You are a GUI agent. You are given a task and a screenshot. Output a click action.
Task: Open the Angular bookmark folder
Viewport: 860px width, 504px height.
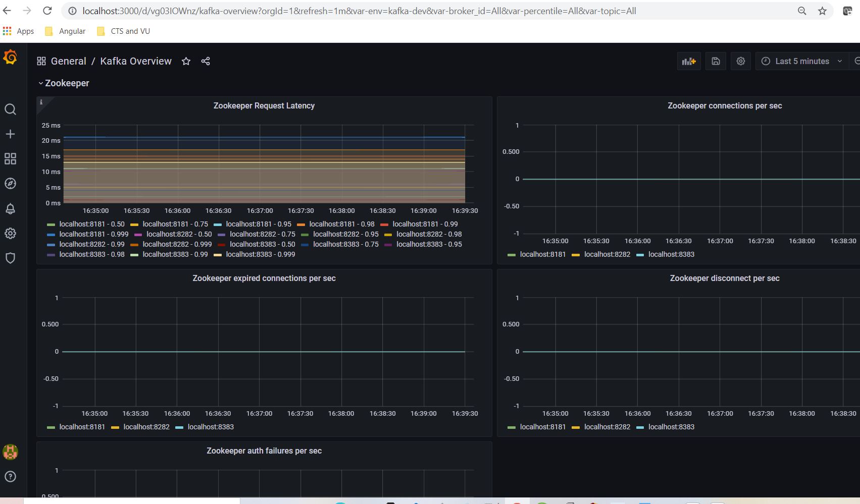pos(65,31)
